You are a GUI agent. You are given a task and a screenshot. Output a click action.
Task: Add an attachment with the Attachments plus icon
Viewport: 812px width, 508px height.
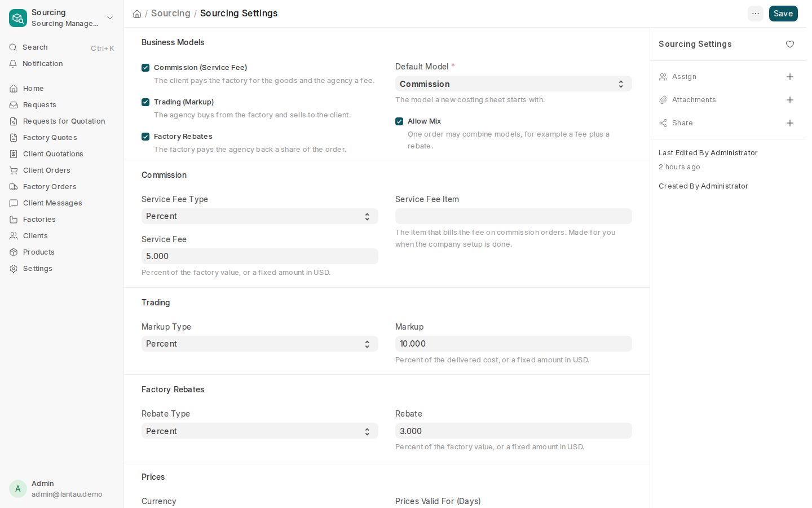point(790,100)
